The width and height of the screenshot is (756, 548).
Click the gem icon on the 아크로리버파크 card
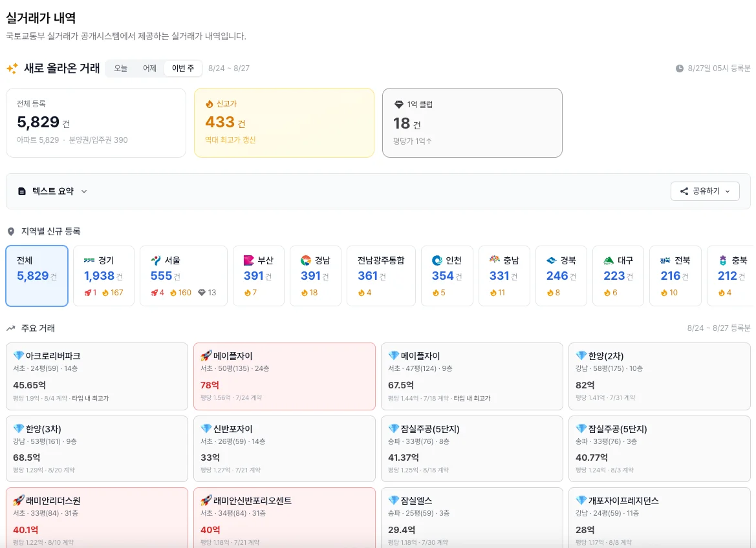pyautogui.click(x=19, y=355)
